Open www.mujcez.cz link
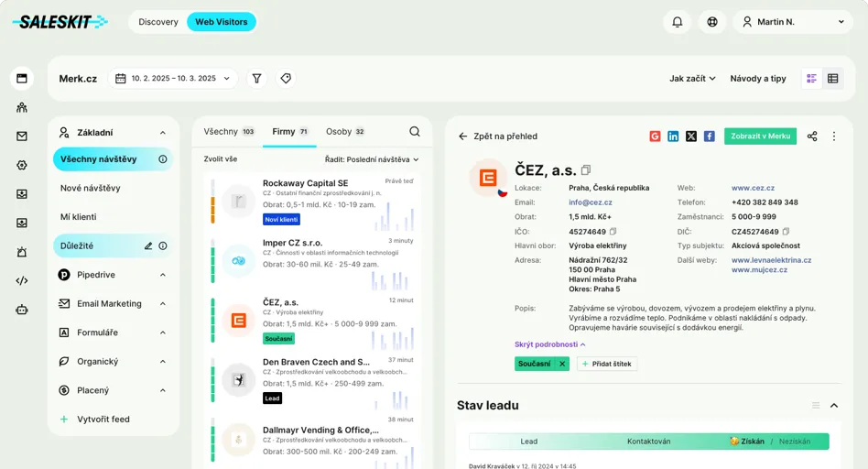 [x=759, y=270]
